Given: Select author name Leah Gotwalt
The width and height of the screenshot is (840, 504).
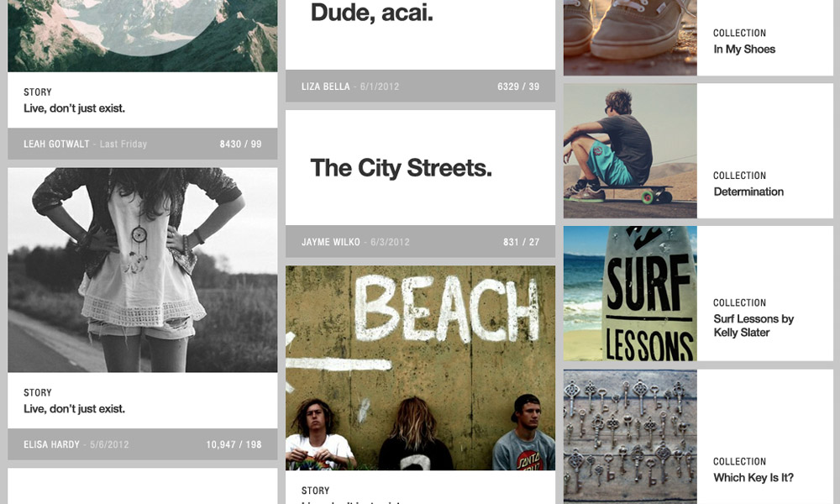Looking at the screenshot, I should 56,144.
